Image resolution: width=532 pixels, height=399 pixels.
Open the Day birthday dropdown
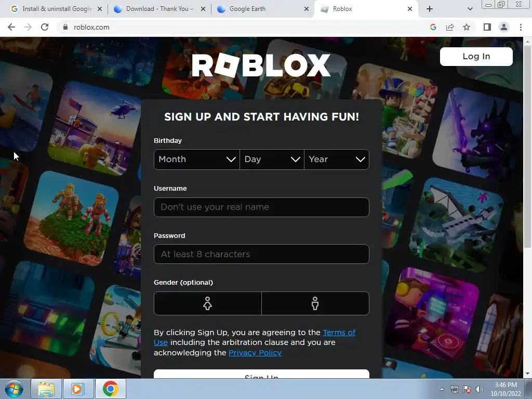pyautogui.click(x=272, y=159)
